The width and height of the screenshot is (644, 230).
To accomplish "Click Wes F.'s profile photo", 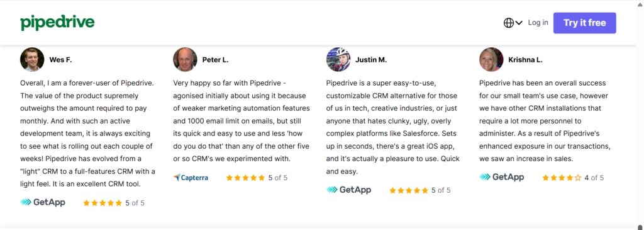I will (32, 60).
